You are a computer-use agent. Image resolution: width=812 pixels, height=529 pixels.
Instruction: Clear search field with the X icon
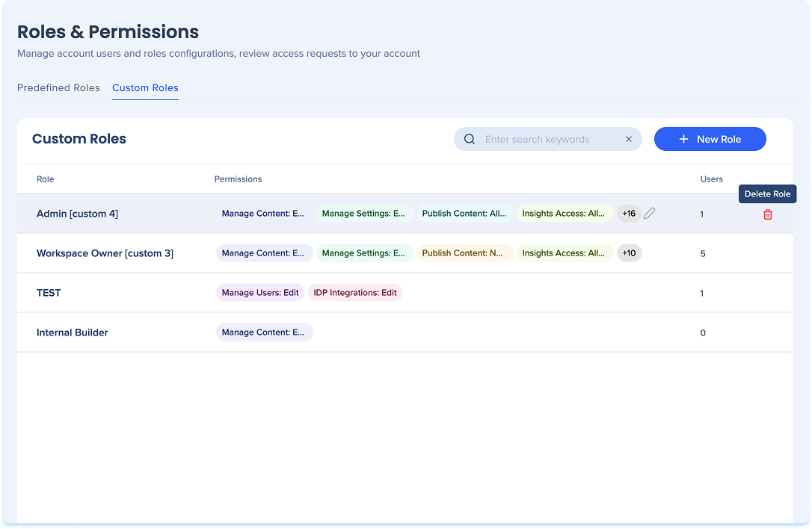[628, 139]
